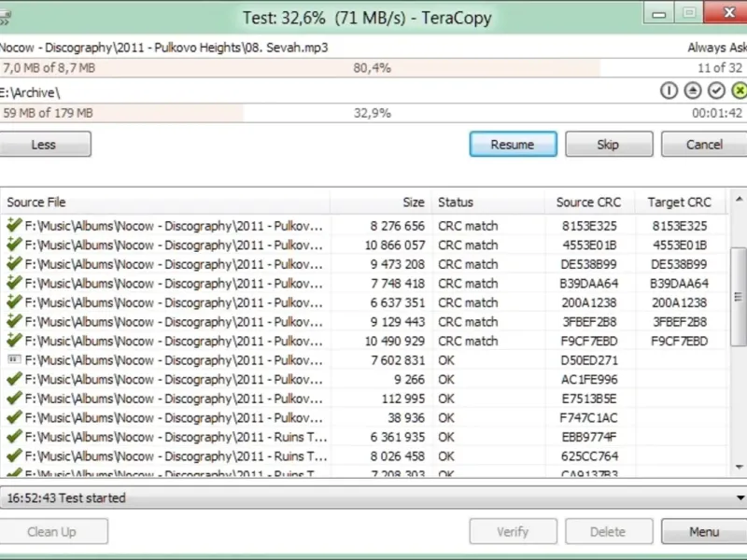This screenshot has height=560, width=747.
Task: Click the 11 of 32 file counter
Action: tap(720, 68)
